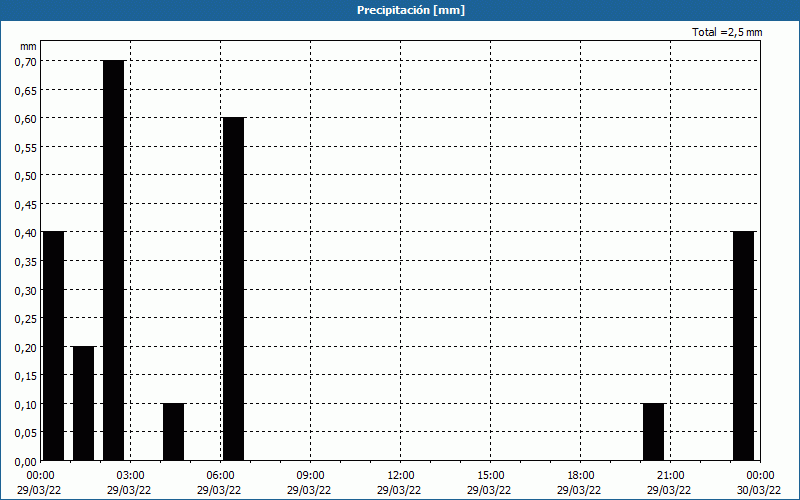Click the 06:00 x-axis time label
Screen dimensions: 800x500
click(x=220, y=476)
